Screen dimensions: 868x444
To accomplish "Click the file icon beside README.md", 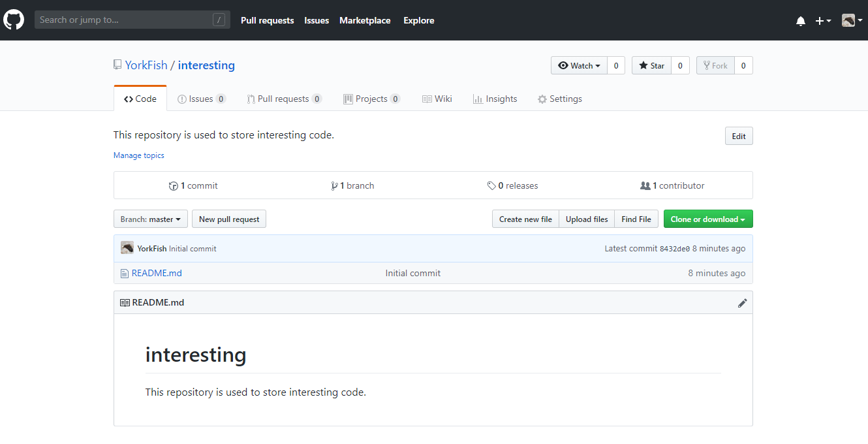I will pyautogui.click(x=125, y=273).
